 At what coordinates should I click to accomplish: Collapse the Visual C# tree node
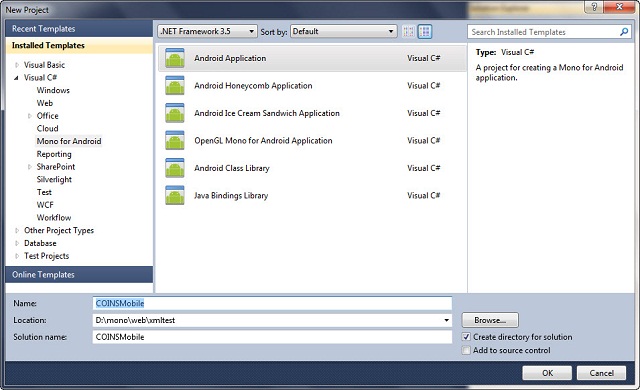click(16, 78)
